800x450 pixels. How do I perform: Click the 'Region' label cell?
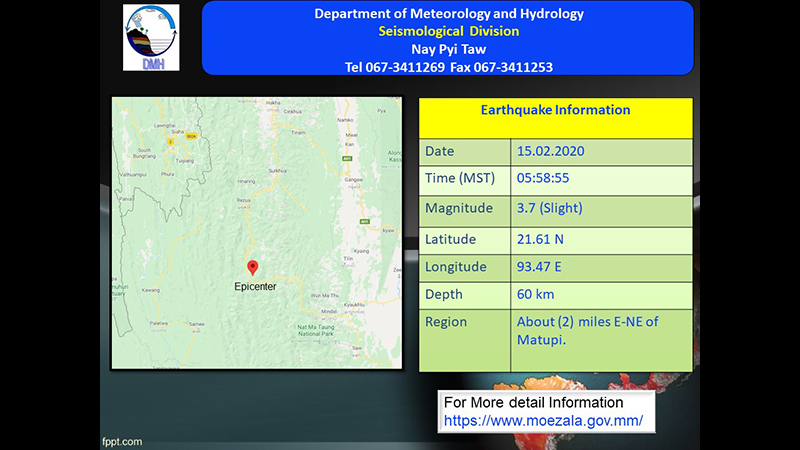[x=465, y=340]
